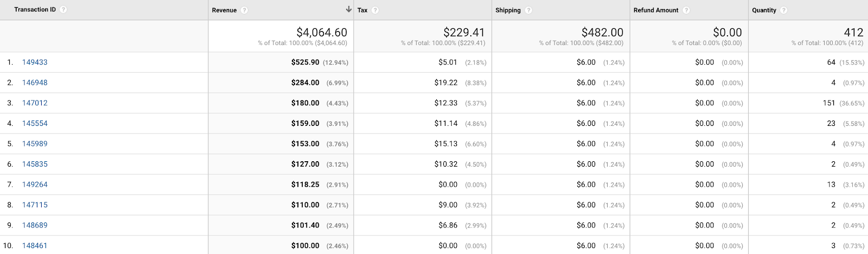Open transaction 149433 link
This screenshot has width=868, height=254.
35,62
